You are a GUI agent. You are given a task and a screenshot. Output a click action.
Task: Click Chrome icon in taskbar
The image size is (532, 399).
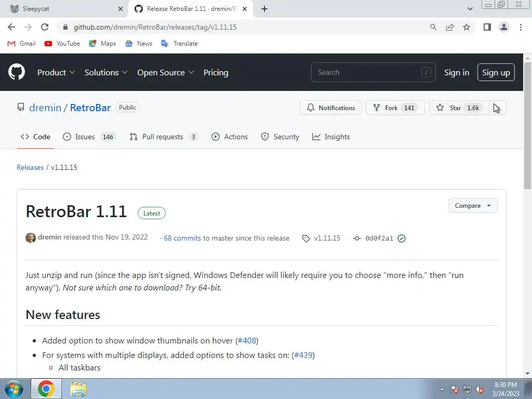(x=46, y=389)
